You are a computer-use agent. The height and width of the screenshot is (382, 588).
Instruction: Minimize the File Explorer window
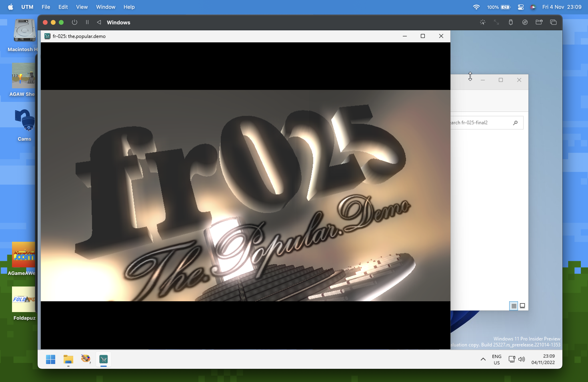483,80
